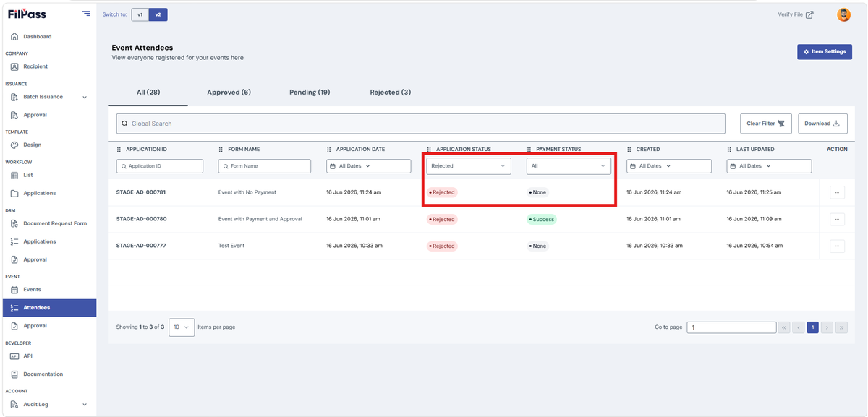
Task: Click the Clear Filter button
Action: [x=766, y=124]
